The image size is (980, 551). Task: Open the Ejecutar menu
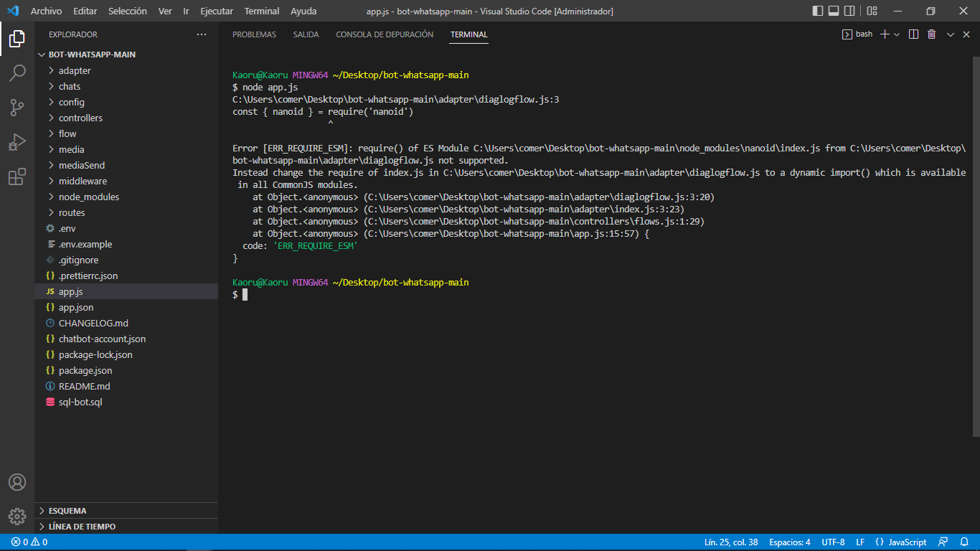tap(217, 11)
